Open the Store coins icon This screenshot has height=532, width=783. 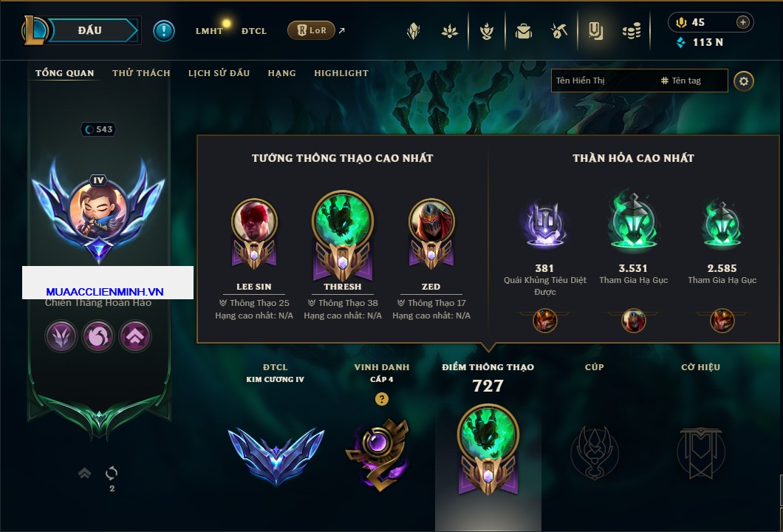coord(632,32)
